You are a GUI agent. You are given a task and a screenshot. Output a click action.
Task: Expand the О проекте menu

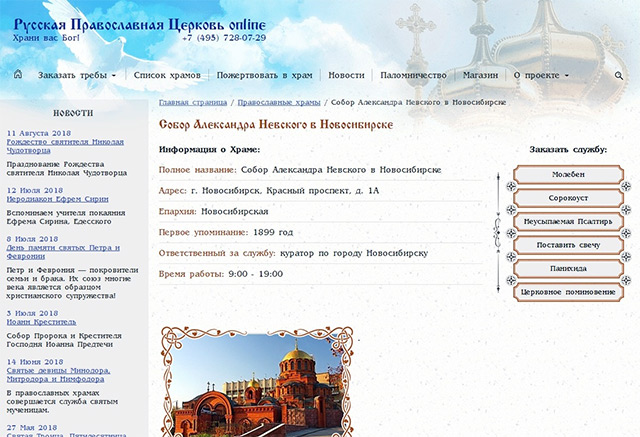(x=541, y=75)
